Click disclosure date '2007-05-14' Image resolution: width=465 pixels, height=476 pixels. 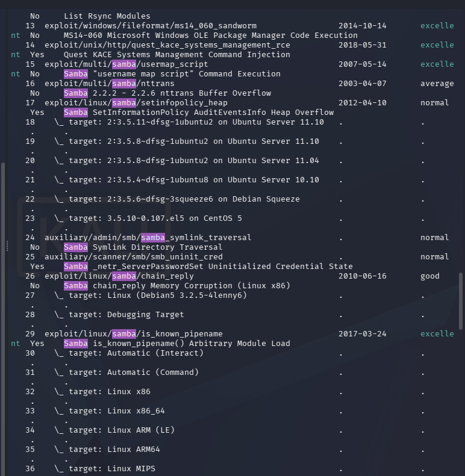coord(362,64)
